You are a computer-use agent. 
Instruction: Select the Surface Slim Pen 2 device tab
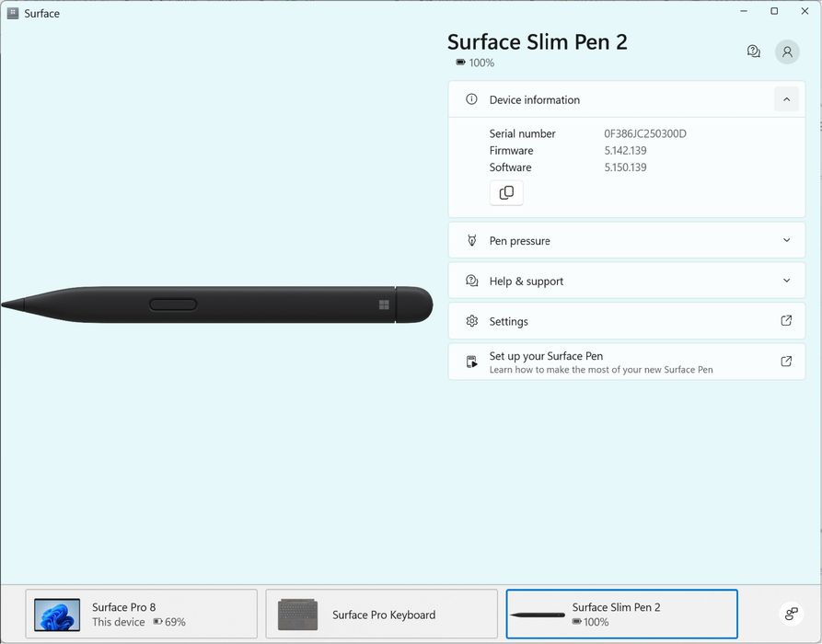621,615
